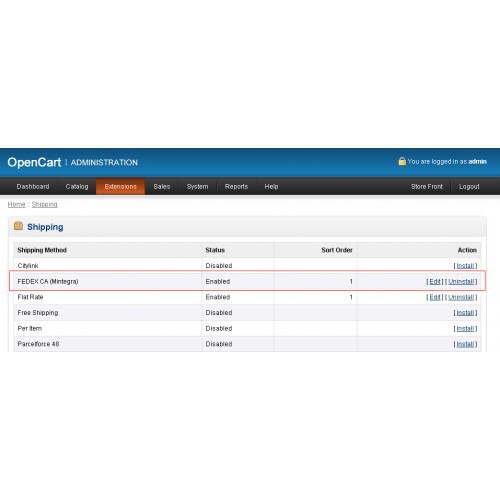Click the padlock icon beside login text
The image size is (500, 500).
(402, 161)
